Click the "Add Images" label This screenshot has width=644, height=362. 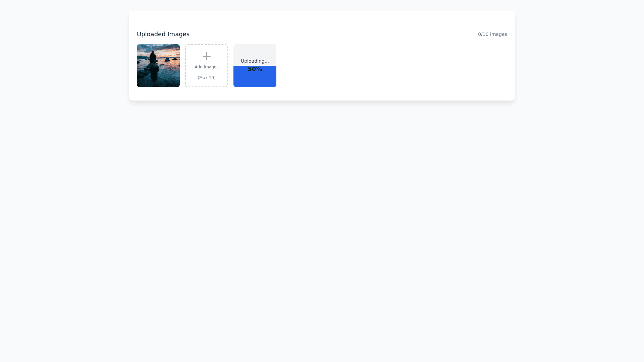pyautogui.click(x=207, y=67)
